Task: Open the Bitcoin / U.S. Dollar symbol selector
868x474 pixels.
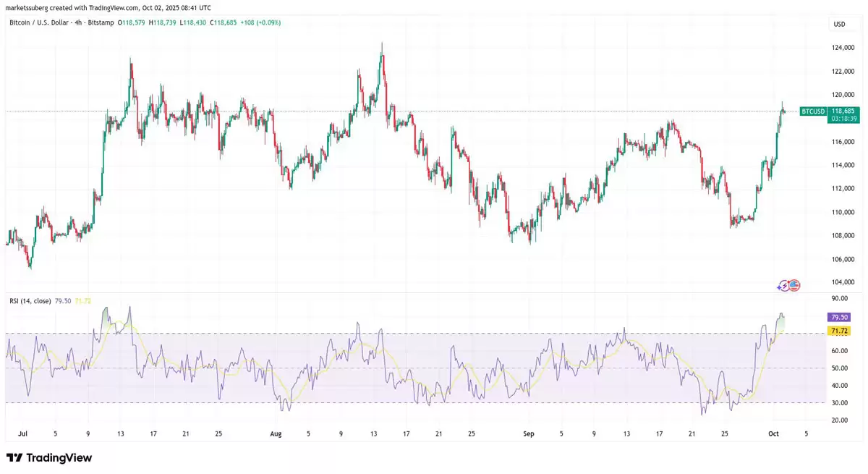Action: 40,22
